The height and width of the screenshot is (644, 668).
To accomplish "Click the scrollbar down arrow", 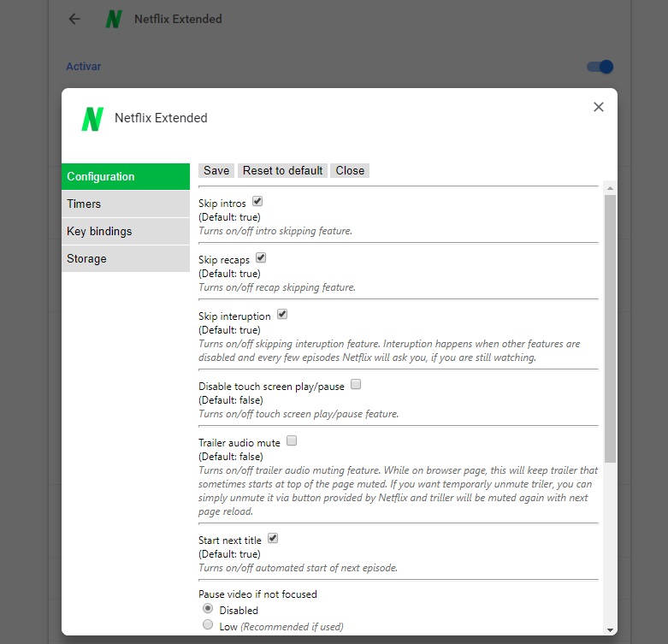I will [610, 630].
